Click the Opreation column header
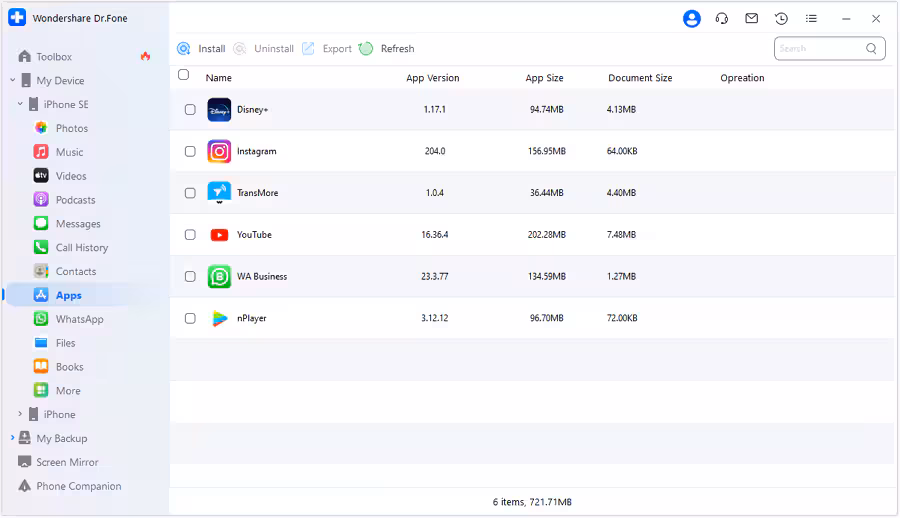 (x=742, y=78)
